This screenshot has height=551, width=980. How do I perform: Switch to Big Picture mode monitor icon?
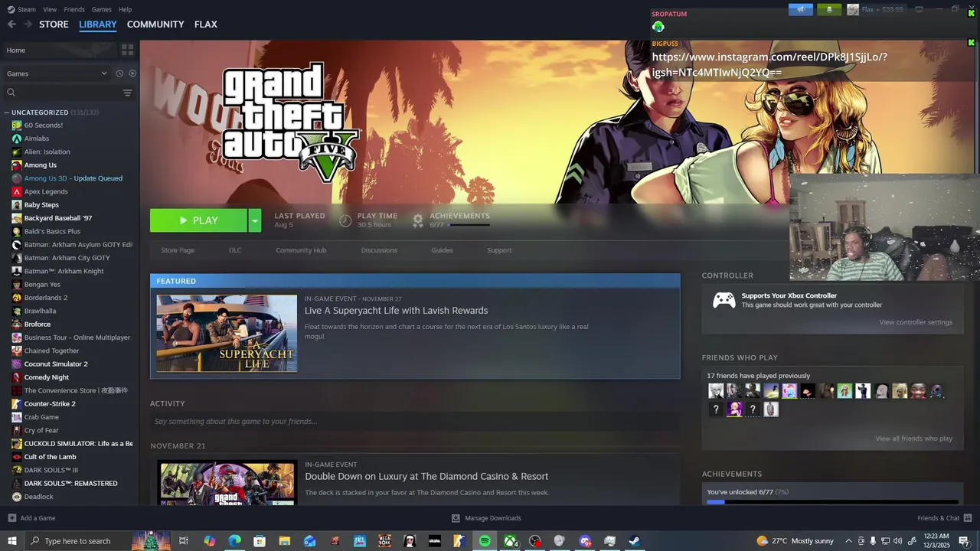pyautogui.click(x=919, y=9)
